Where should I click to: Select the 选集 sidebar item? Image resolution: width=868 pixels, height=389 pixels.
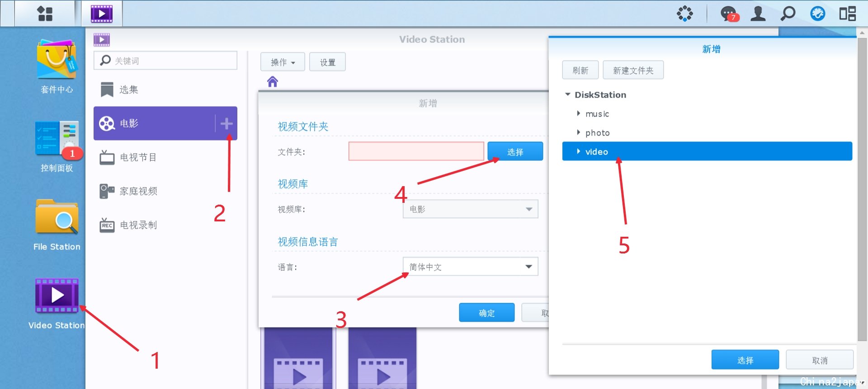[x=165, y=89]
